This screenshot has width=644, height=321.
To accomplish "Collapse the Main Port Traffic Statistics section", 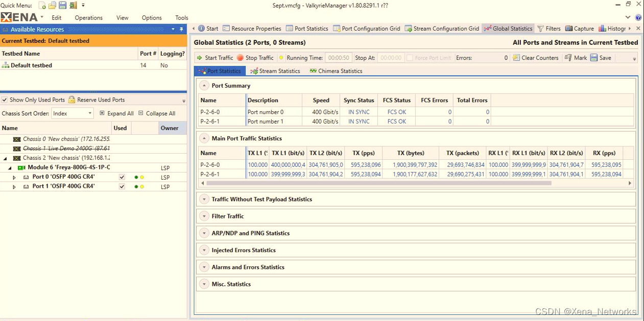I will pos(204,138).
